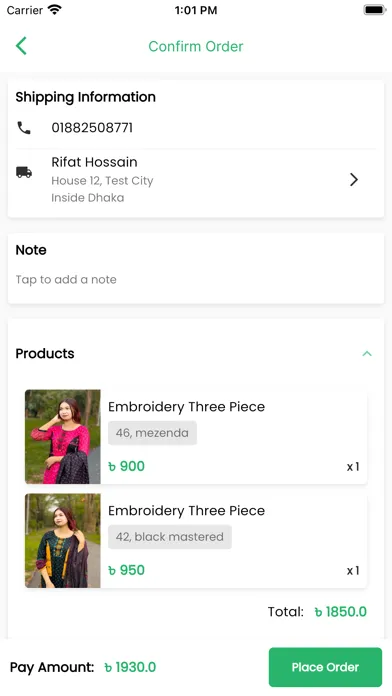The height and width of the screenshot is (696, 392).
Task: Click the phone icon beside the number
Action: point(24,128)
